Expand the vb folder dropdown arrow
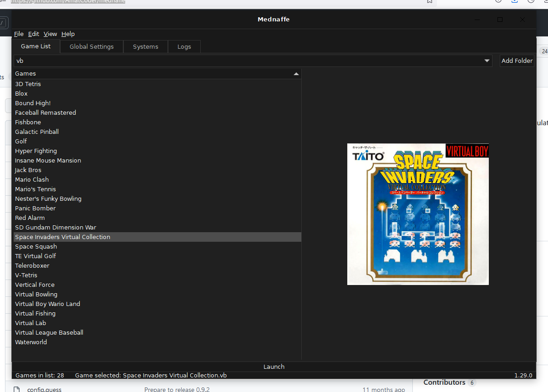Image resolution: width=548 pixels, height=392 pixels. (487, 61)
